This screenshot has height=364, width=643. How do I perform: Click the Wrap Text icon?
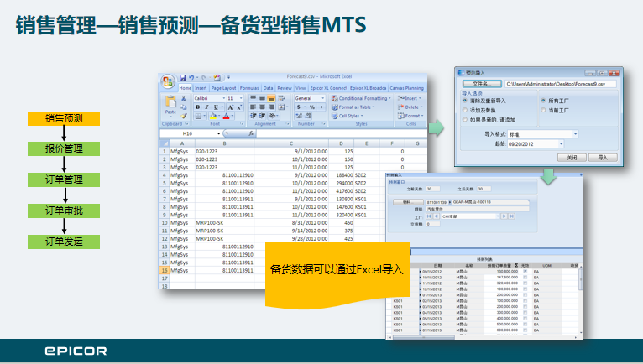coord(281,98)
